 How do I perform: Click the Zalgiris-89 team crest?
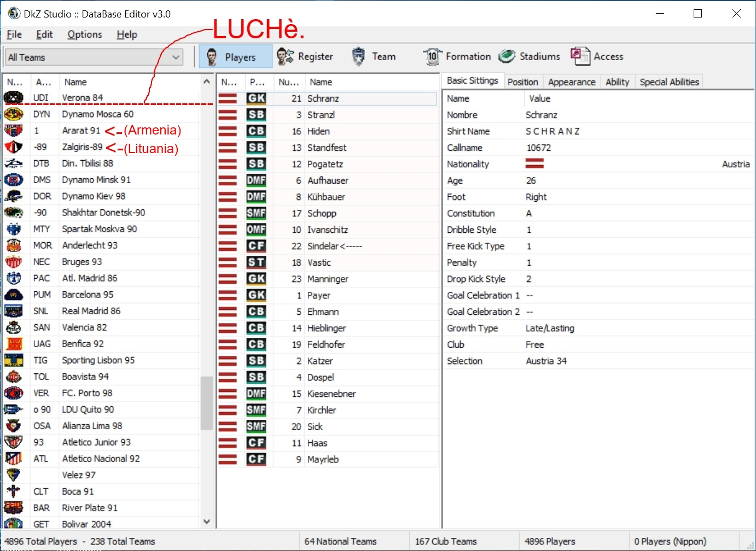click(x=14, y=147)
